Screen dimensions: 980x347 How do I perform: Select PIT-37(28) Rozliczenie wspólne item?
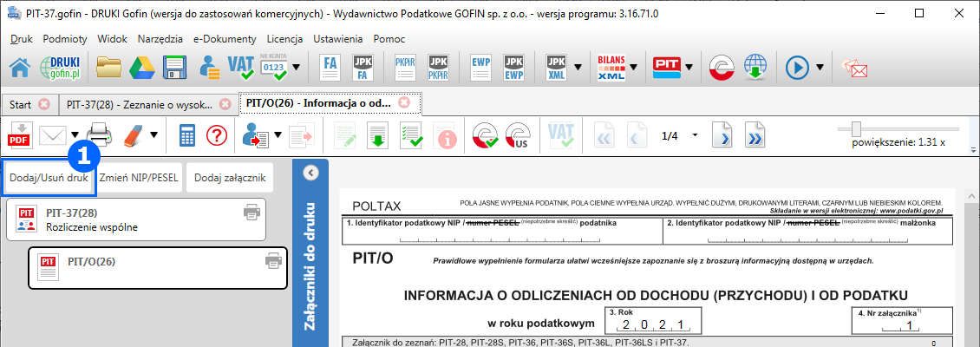pyautogui.click(x=136, y=219)
